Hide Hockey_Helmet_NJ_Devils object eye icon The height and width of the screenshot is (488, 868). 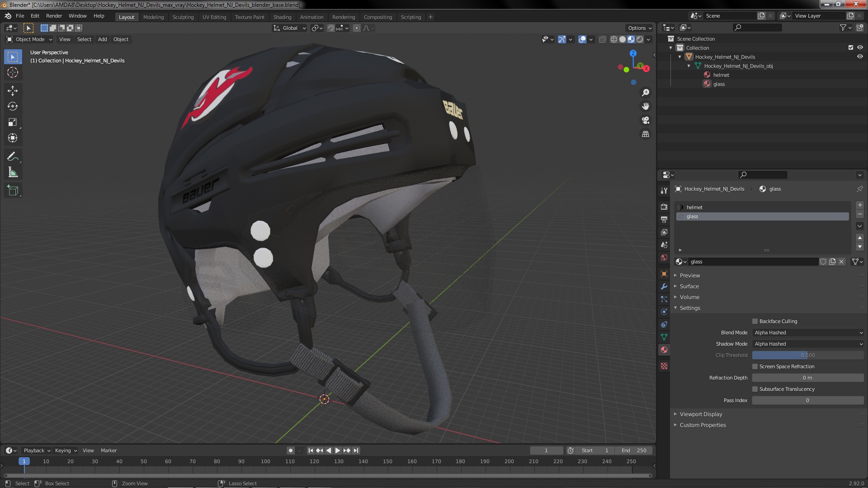860,56
